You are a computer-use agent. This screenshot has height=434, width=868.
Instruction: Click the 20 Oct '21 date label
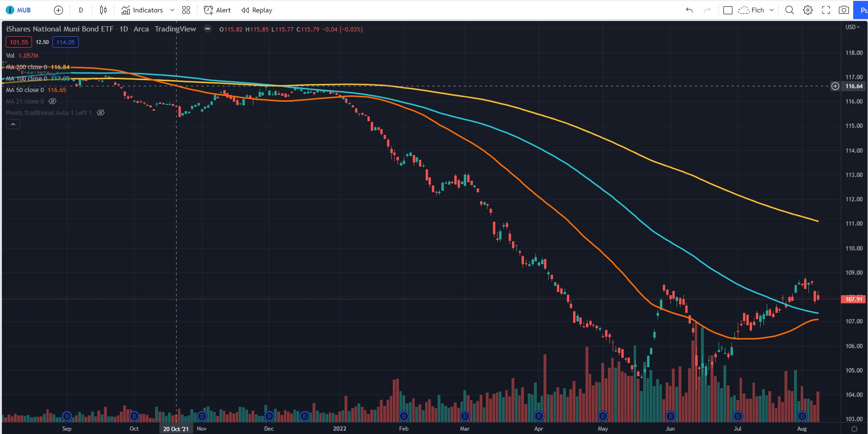click(x=176, y=429)
